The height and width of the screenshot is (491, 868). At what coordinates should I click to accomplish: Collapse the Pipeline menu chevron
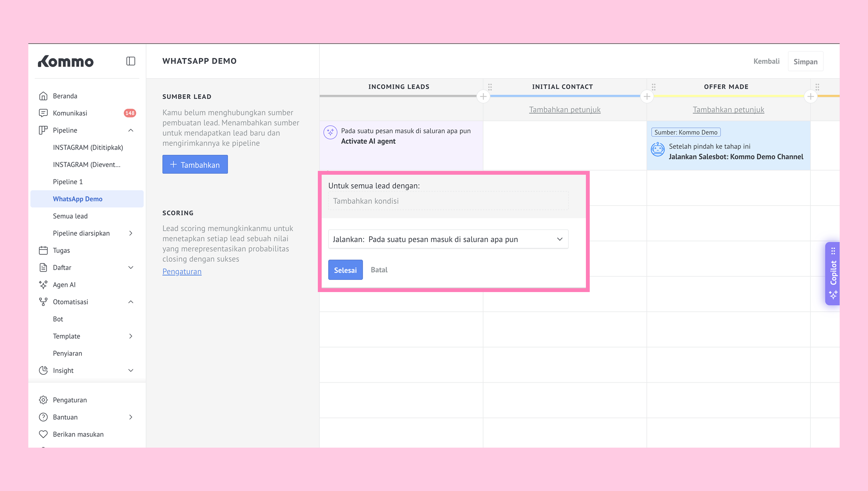click(x=131, y=130)
